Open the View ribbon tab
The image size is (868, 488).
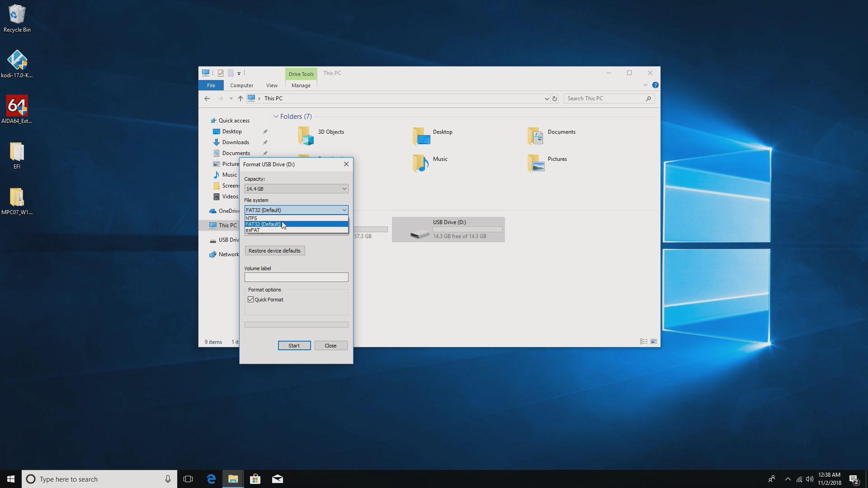click(272, 85)
